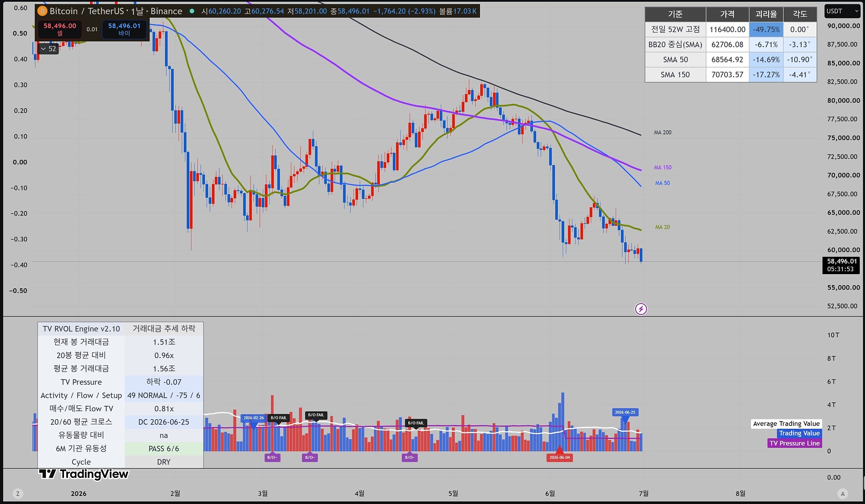Click the blue 2026-06-25 volume marker
This screenshot has width=865, height=504.
625,412
